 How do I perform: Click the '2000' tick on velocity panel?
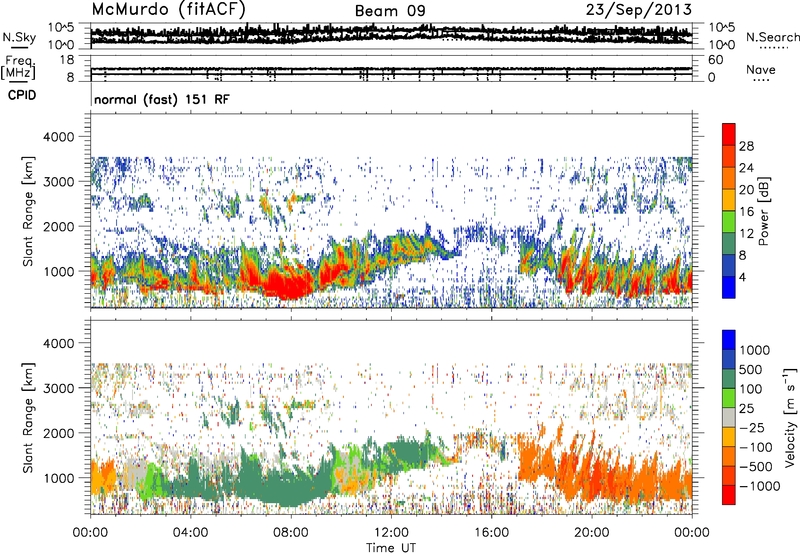61,433
